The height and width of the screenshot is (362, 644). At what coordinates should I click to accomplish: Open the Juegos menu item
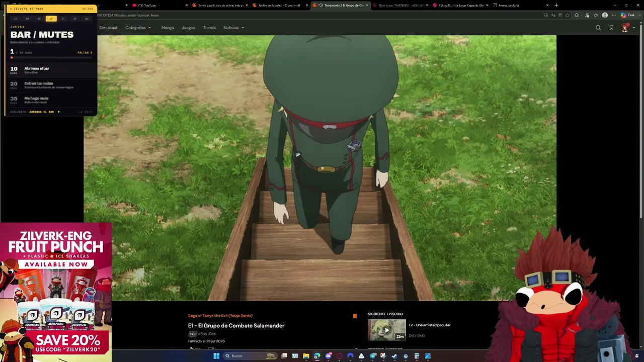coord(188,28)
